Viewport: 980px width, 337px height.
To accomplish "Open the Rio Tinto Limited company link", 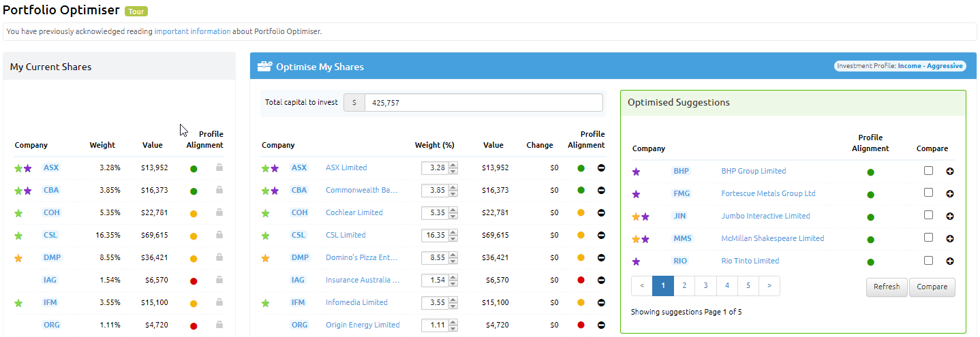I will pyautogui.click(x=750, y=261).
